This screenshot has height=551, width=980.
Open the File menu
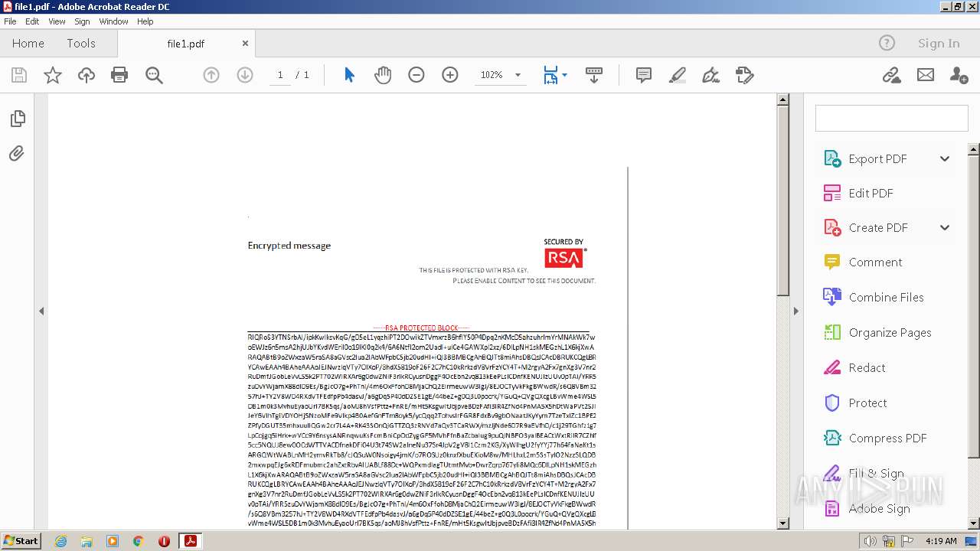tap(10, 21)
